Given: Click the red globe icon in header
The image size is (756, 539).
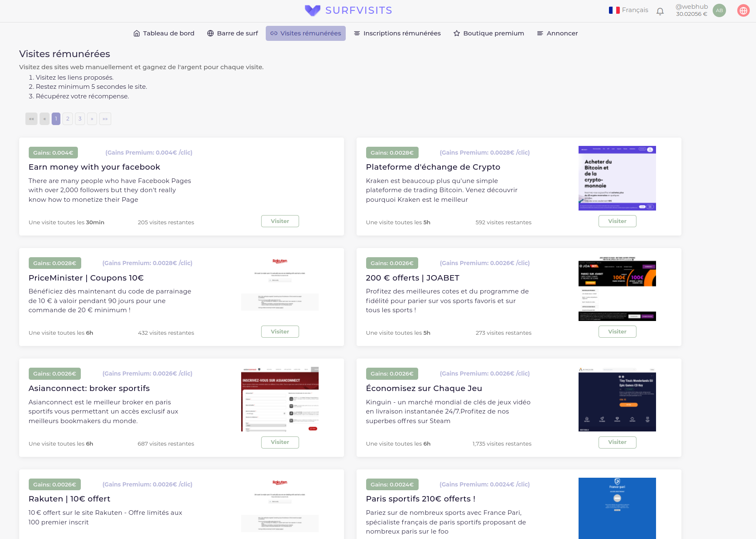Looking at the screenshot, I should (744, 10).
